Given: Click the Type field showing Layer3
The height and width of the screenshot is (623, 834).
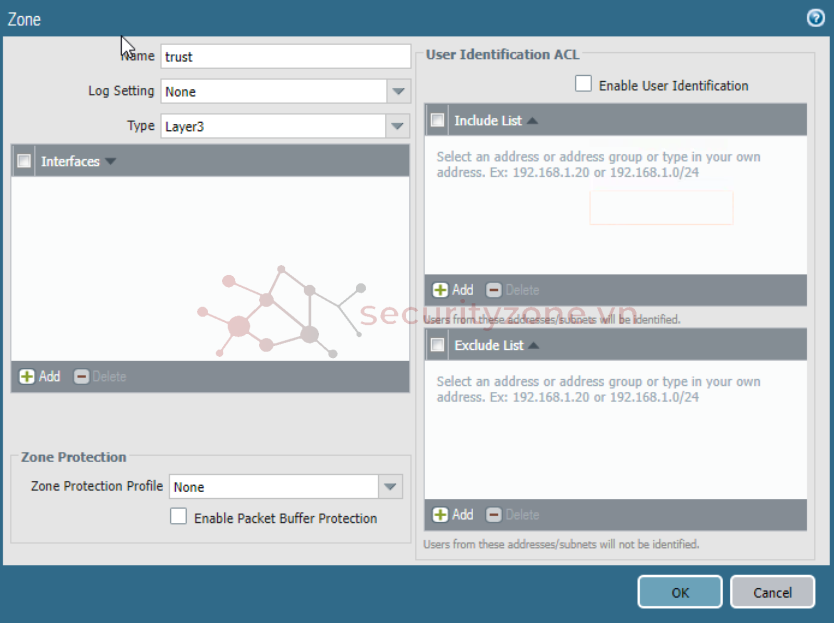Looking at the screenshot, I should click(273, 126).
